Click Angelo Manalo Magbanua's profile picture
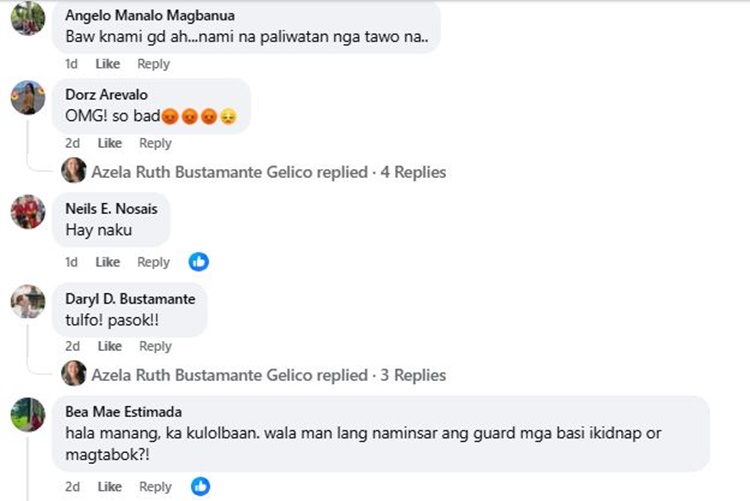The height and width of the screenshot is (501, 750). (x=28, y=20)
